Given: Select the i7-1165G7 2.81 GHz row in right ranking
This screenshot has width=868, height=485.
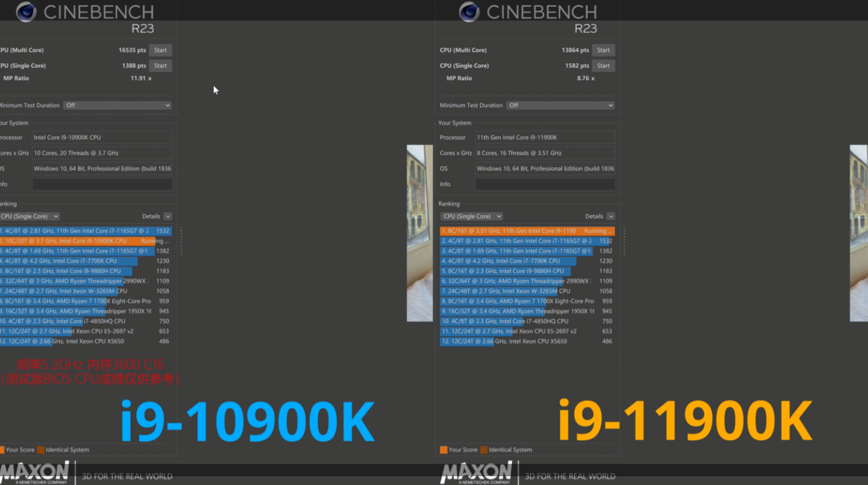Looking at the screenshot, I should click(528, 241).
